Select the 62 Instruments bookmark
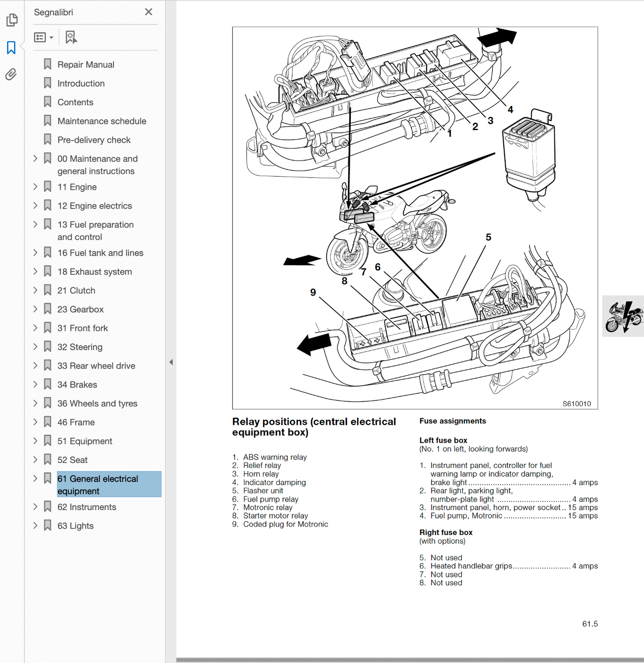This screenshot has width=644, height=663. pyautogui.click(x=86, y=507)
